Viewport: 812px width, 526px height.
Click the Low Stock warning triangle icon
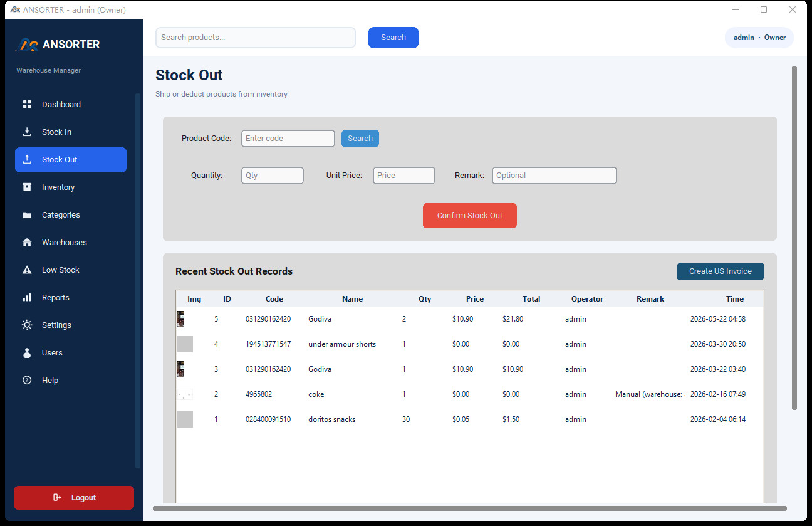[x=27, y=270]
